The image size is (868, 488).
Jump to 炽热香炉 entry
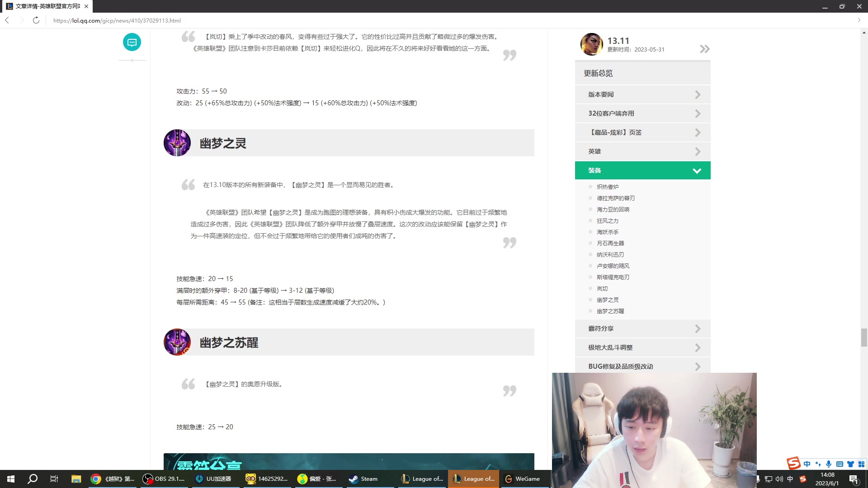(608, 187)
